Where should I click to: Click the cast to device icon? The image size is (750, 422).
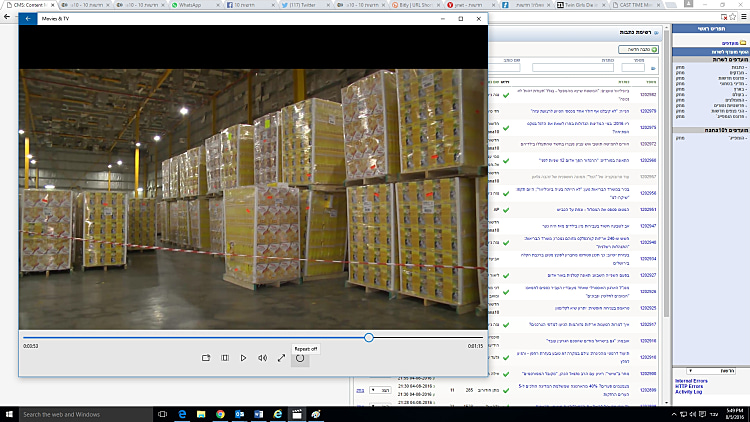(206, 357)
